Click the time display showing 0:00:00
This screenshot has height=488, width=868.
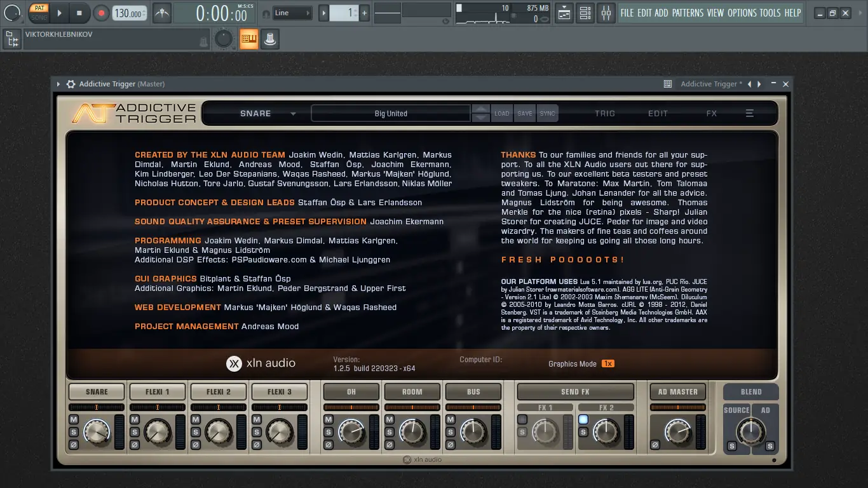pyautogui.click(x=221, y=13)
